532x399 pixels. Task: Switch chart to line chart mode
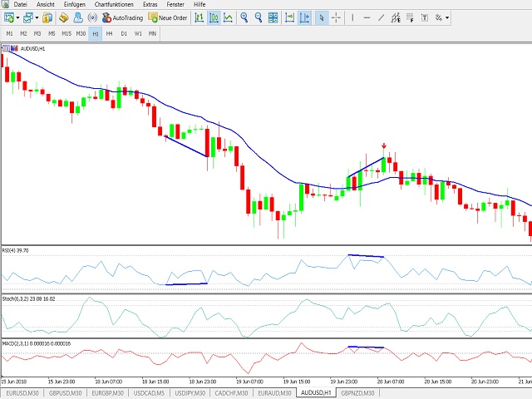pyautogui.click(x=228, y=17)
